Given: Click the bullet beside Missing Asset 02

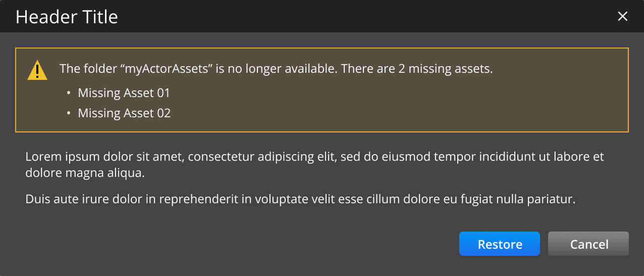Looking at the screenshot, I should click(x=68, y=114).
